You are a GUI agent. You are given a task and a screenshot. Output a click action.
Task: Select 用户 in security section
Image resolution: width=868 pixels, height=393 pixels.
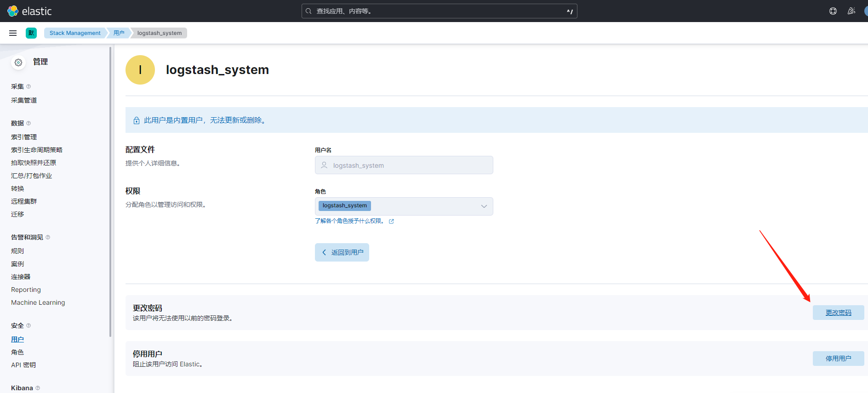click(x=17, y=339)
